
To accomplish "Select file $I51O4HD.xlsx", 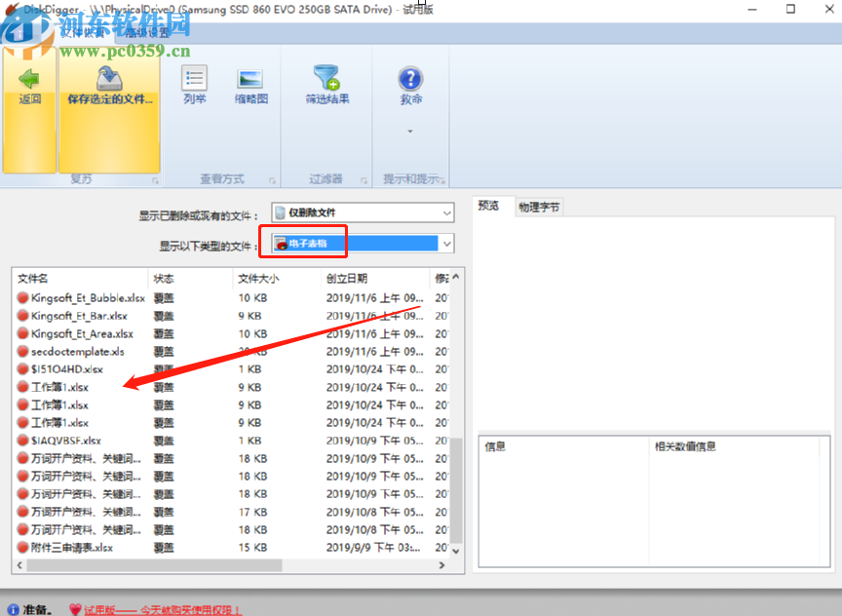I will [67, 369].
